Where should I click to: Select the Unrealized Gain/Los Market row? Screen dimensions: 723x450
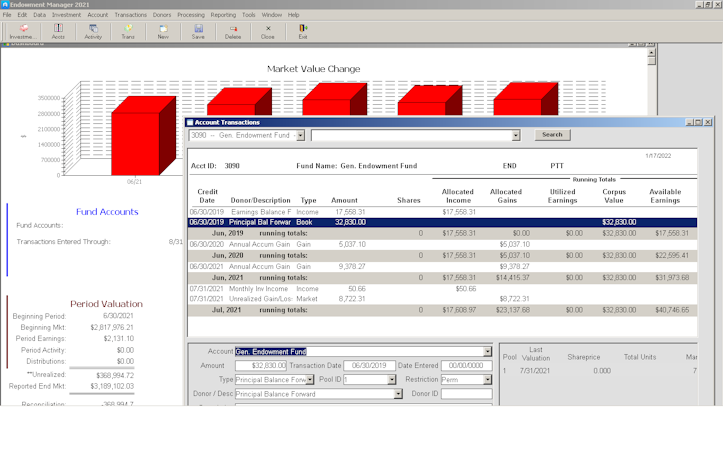(x=442, y=299)
